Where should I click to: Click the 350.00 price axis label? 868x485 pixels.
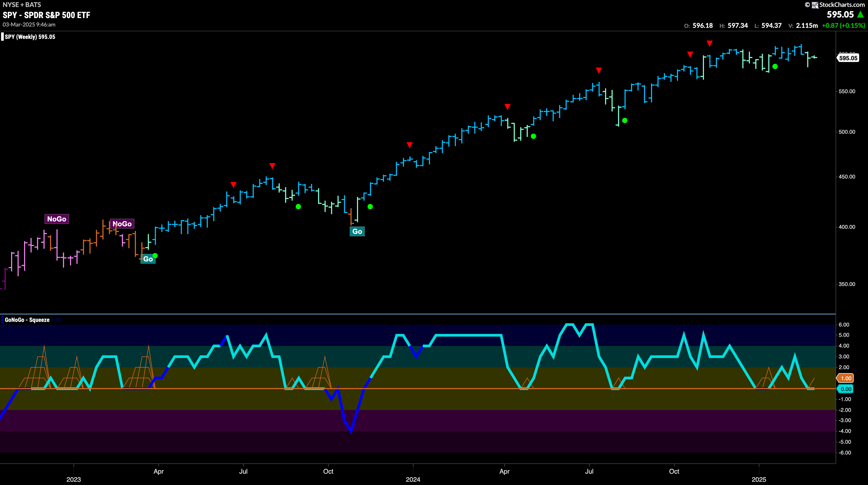point(847,284)
